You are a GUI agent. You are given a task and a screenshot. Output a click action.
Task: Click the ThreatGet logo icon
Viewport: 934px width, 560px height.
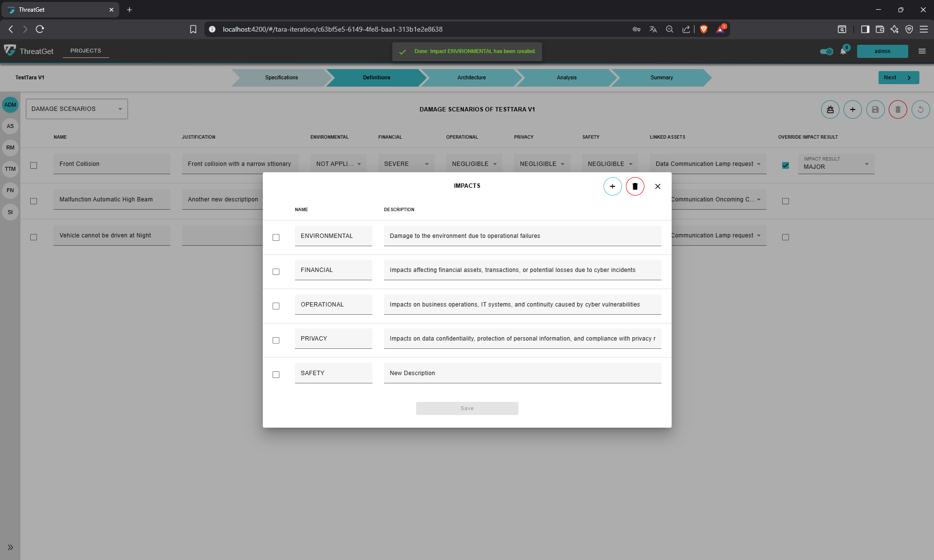click(10, 51)
